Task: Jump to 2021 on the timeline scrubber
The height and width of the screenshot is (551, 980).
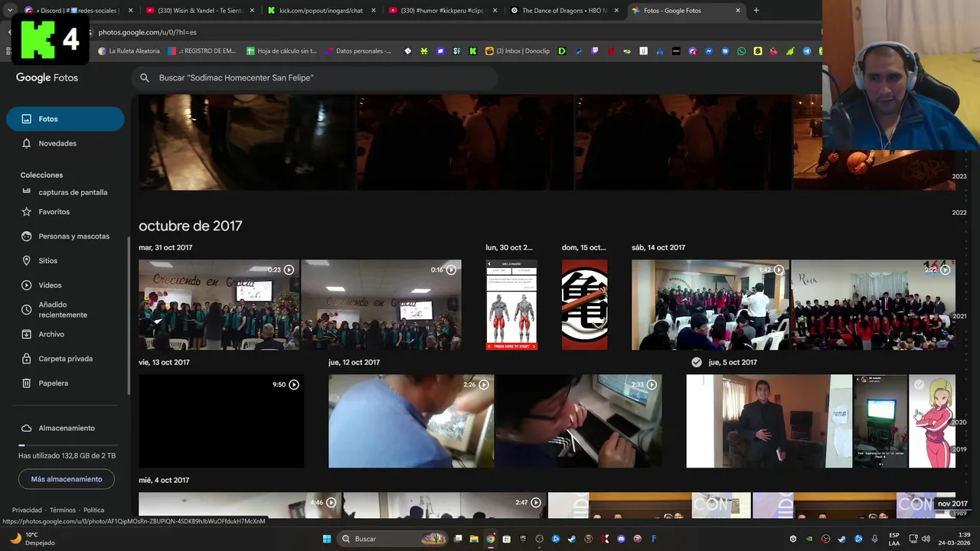Action: [959, 315]
